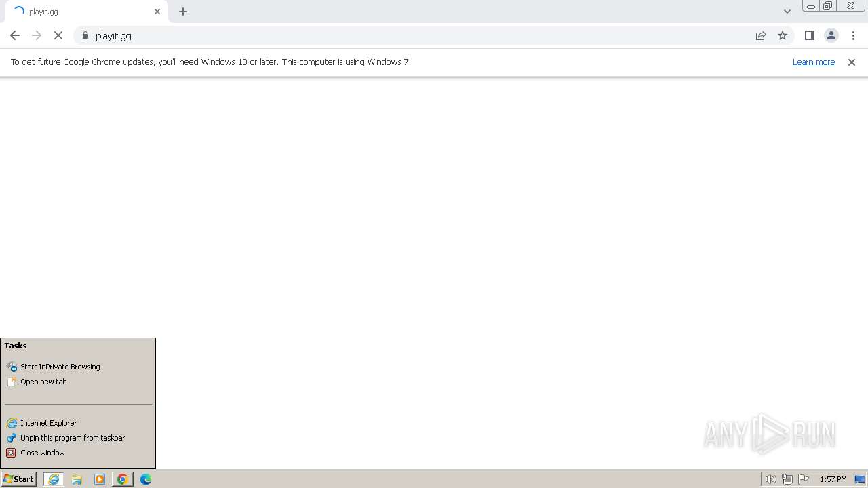Click the Internet Explorer taskbar icon
The height and width of the screenshot is (488, 868).
tap(54, 479)
